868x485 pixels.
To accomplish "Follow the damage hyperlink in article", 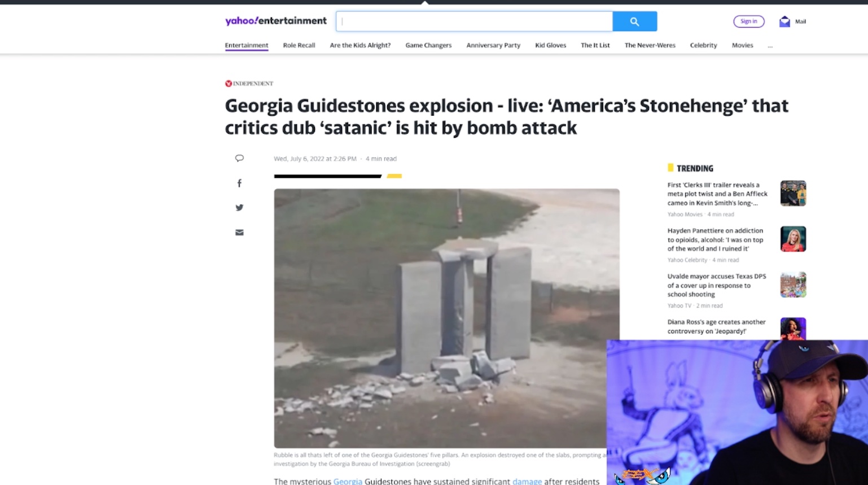I will click(x=527, y=481).
